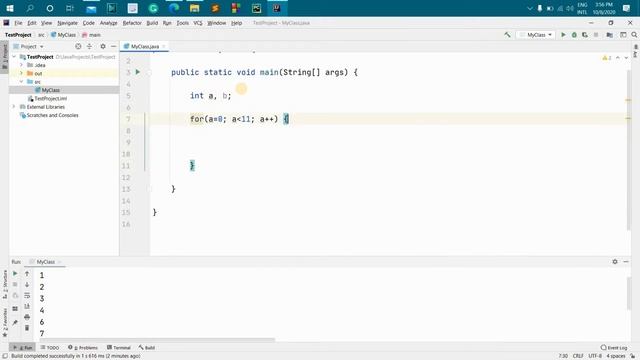
Task: Click the toolbar Stop square icon
Action: [596, 35]
